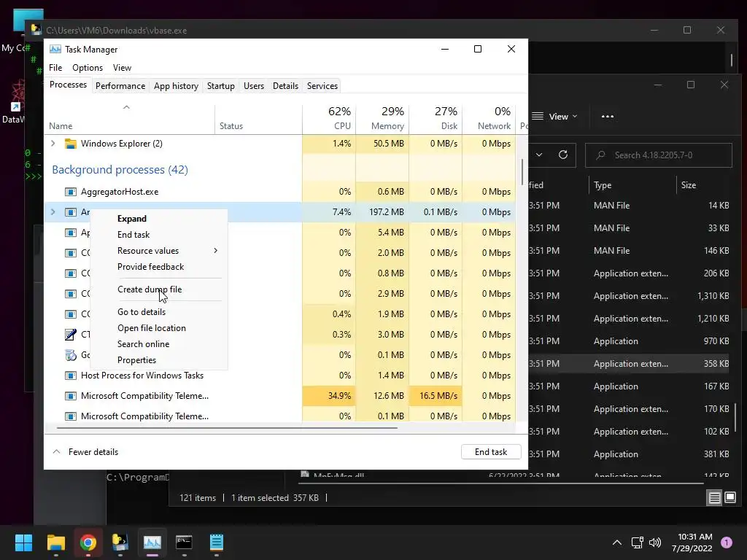This screenshot has height=560, width=747.
Task: Open the View menu in Task Manager
Action: pos(122,68)
